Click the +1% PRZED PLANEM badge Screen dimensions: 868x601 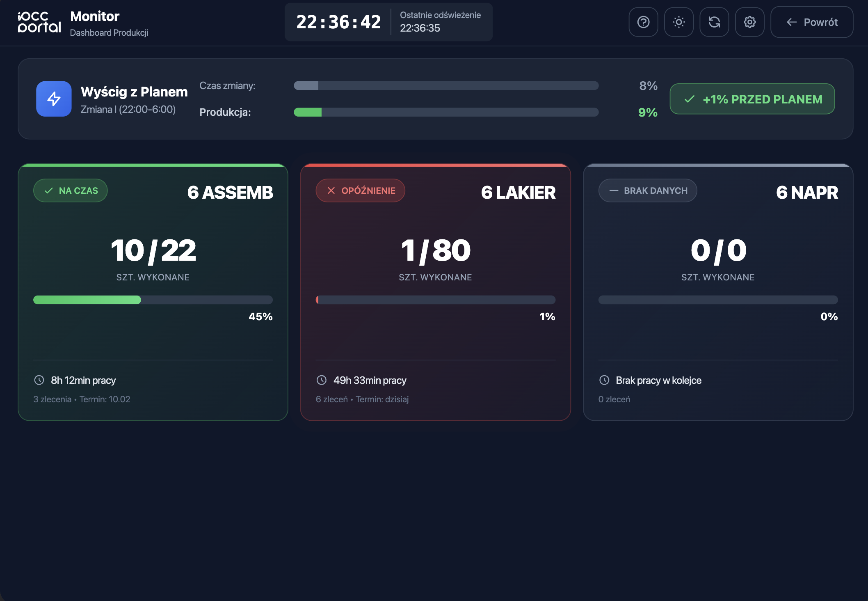(752, 99)
